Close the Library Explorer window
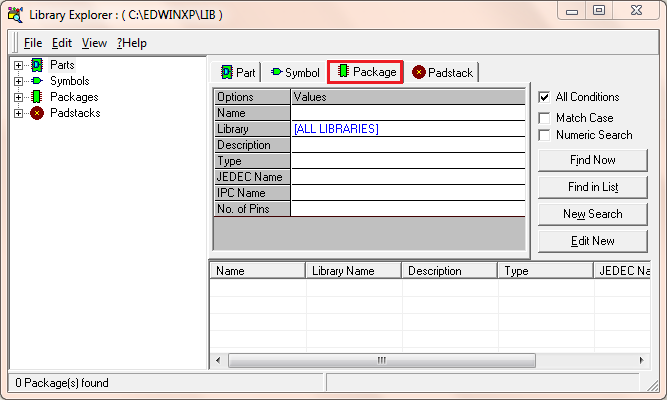 click(x=636, y=11)
